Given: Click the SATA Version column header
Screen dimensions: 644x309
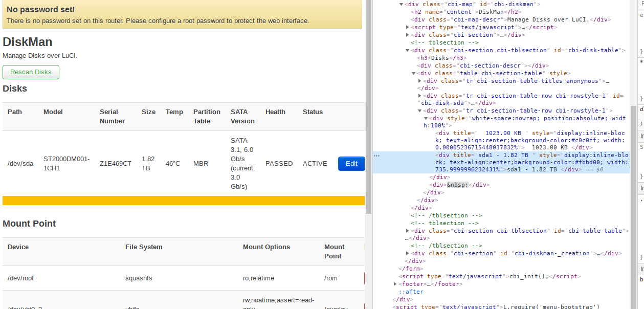Looking at the screenshot, I should pyautogui.click(x=242, y=117).
